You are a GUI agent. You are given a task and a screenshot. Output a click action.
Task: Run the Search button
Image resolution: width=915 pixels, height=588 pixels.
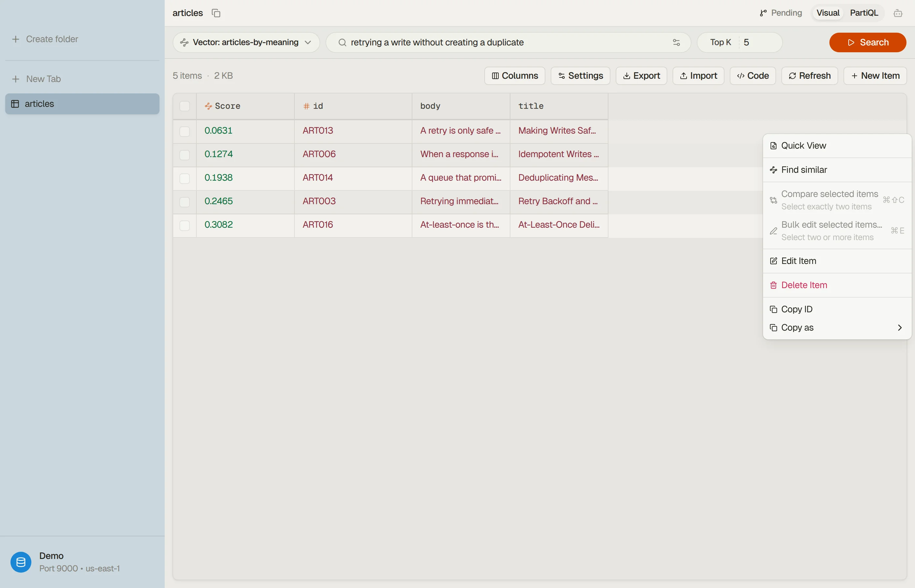(867, 42)
